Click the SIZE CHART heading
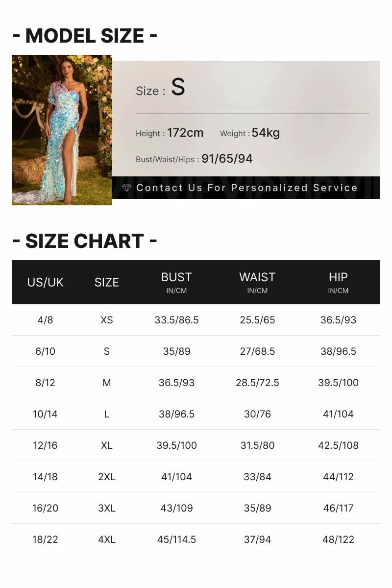Screen dimensions: 392x588 pyautogui.click(x=85, y=241)
